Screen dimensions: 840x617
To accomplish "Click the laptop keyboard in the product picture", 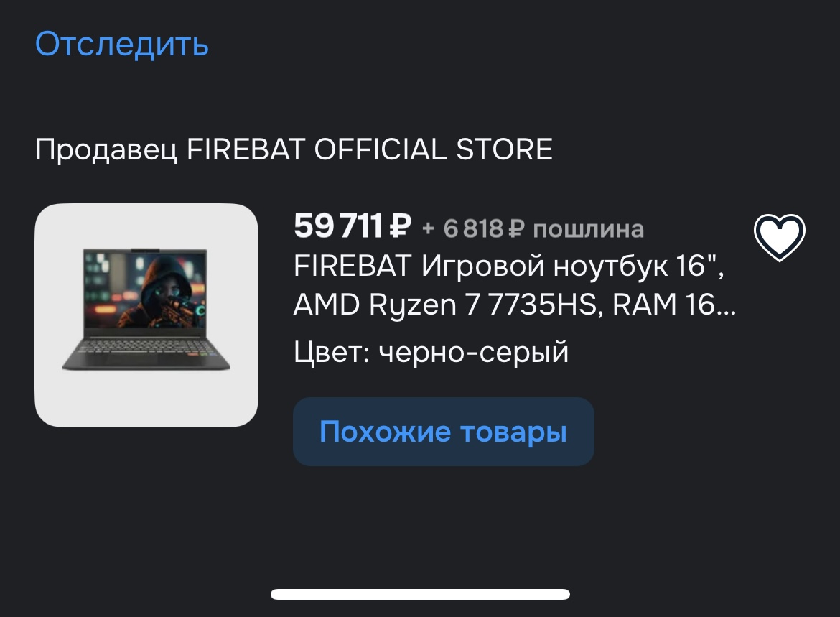I will [x=146, y=353].
